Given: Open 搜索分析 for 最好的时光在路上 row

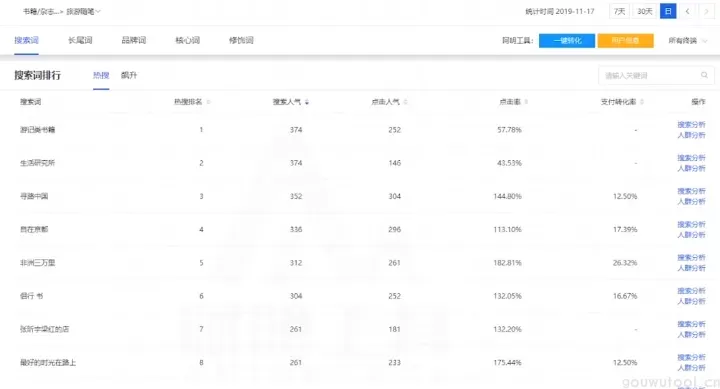Looking at the screenshot, I should point(691,357).
